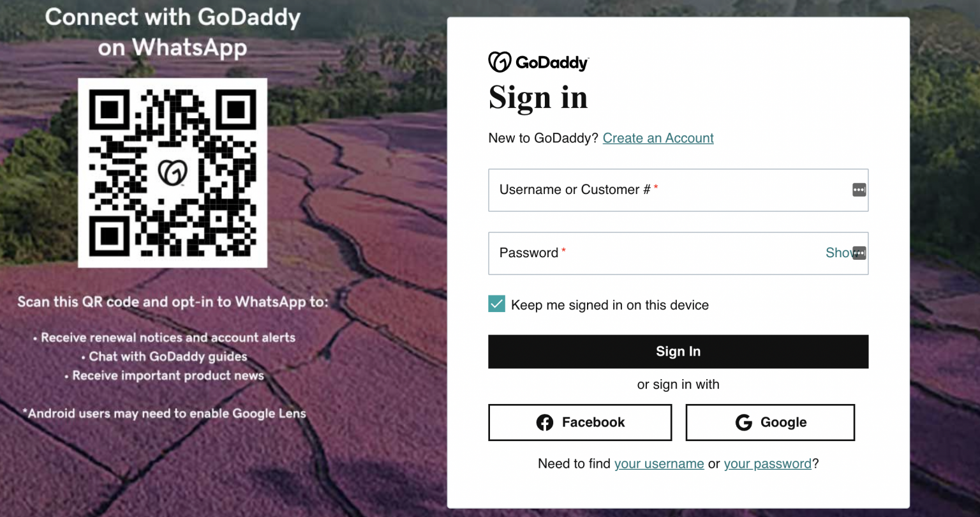Toggle the Keep me signed in checkbox off
Viewport: 980px width, 517px height.
point(496,304)
